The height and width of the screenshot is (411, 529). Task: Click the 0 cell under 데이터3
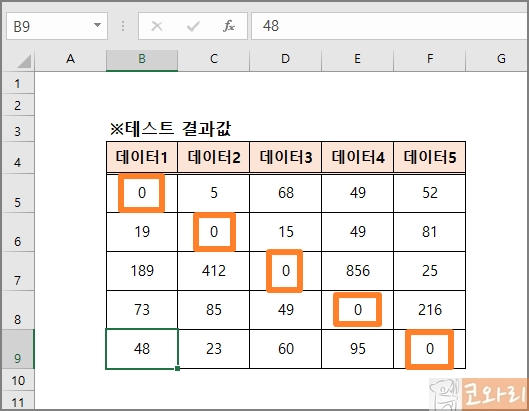[x=285, y=271]
